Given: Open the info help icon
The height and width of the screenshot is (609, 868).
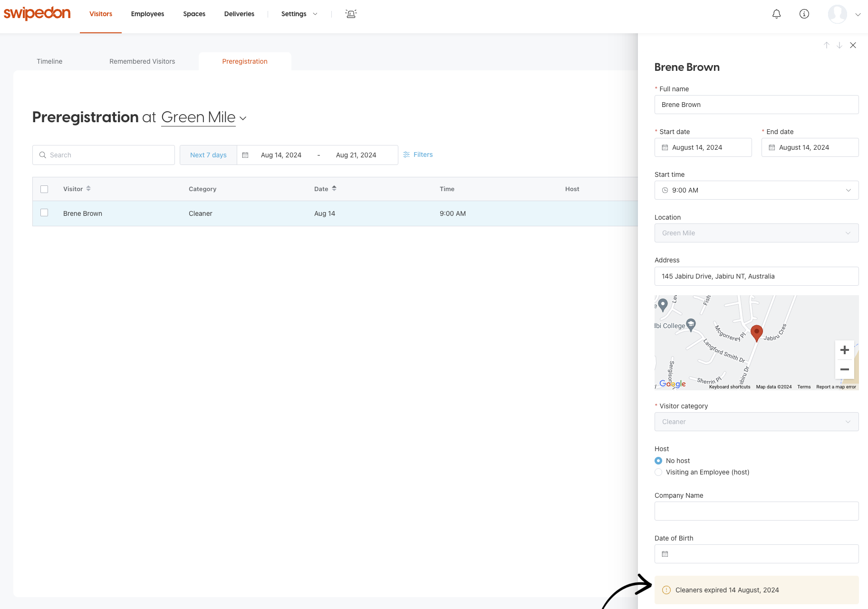Looking at the screenshot, I should [x=804, y=14].
